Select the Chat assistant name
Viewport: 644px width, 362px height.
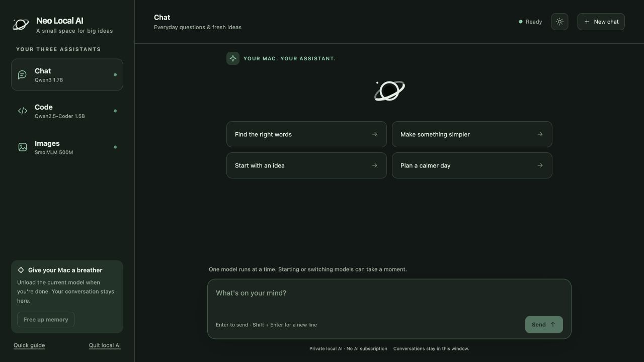click(43, 71)
